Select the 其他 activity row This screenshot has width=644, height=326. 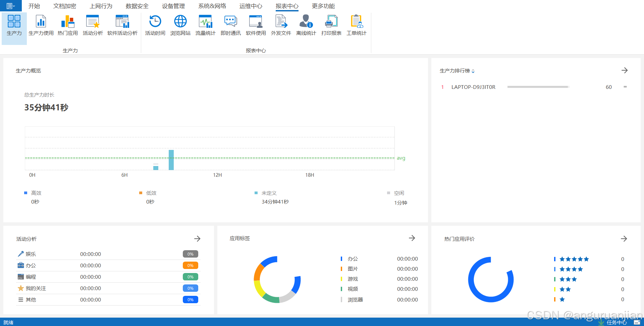pyautogui.click(x=108, y=300)
